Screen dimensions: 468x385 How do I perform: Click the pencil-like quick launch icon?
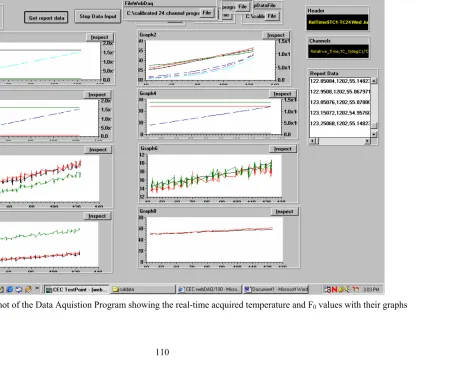coord(28,290)
